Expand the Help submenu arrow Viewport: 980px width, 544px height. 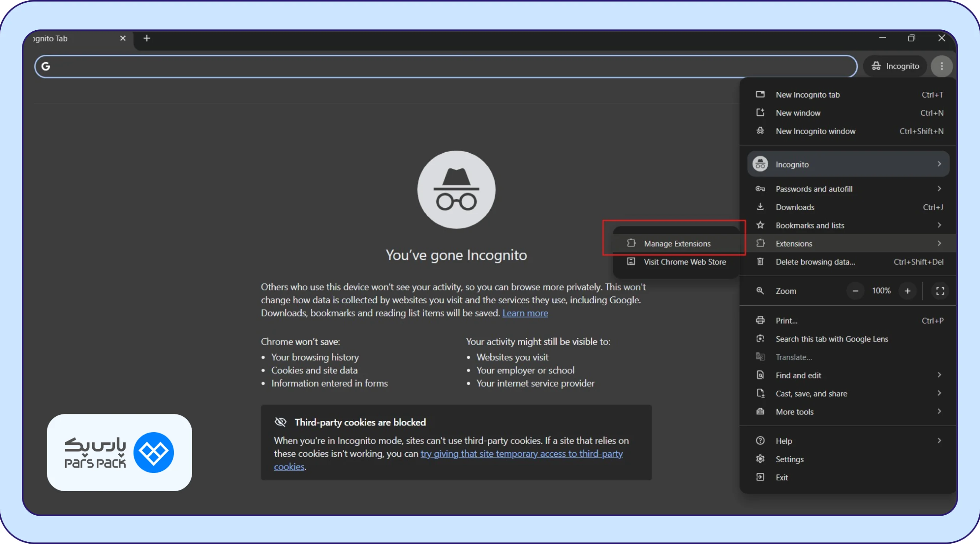(939, 441)
